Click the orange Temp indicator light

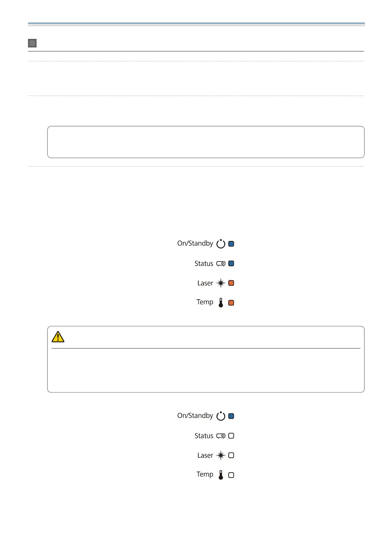point(231,303)
